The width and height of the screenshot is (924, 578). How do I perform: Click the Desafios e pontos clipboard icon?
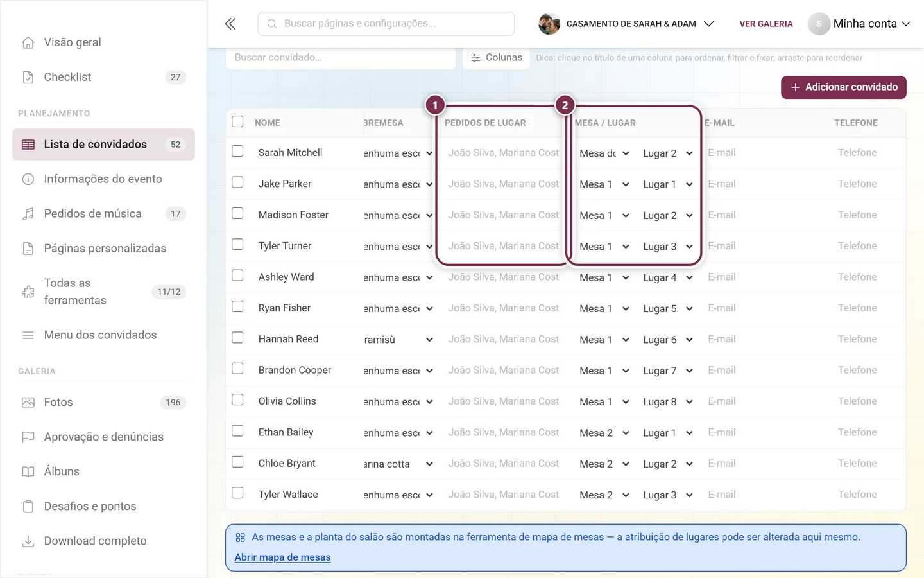click(x=28, y=507)
